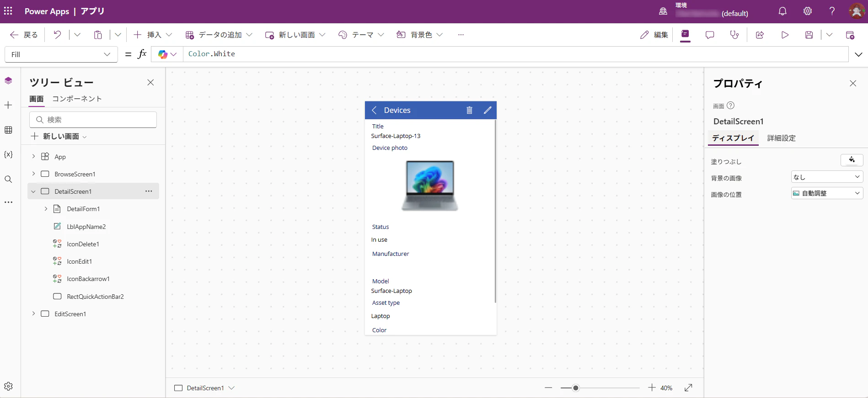Open the DetailScreen1 screen selector at bottom

[x=204, y=388]
